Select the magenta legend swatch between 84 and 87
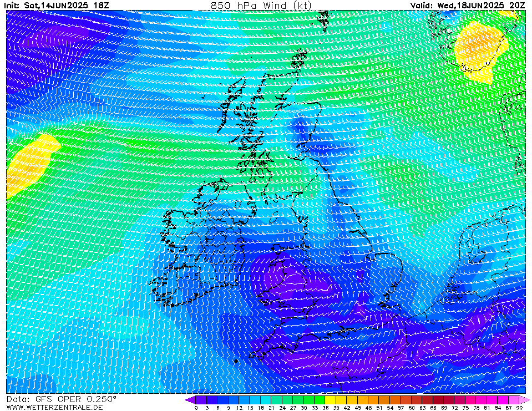This screenshot has width=532, height=411. click(503, 400)
